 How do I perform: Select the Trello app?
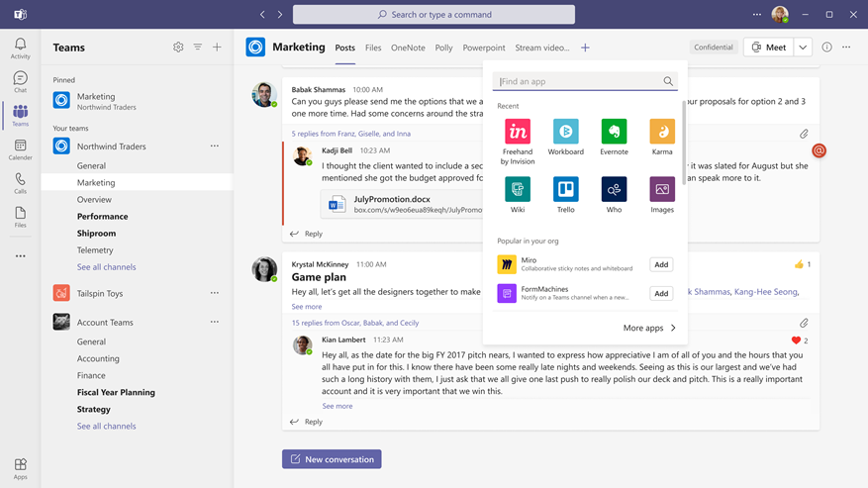tap(566, 195)
